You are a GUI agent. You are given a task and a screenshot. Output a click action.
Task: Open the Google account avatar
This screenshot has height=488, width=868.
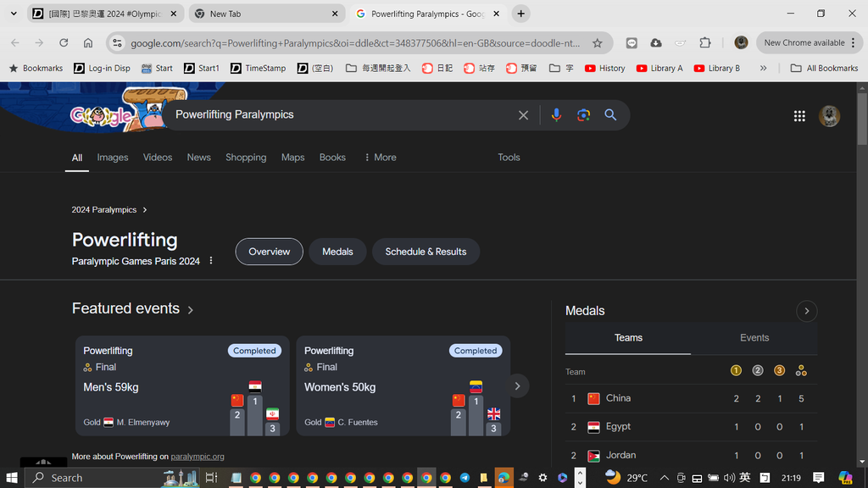[829, 116]
